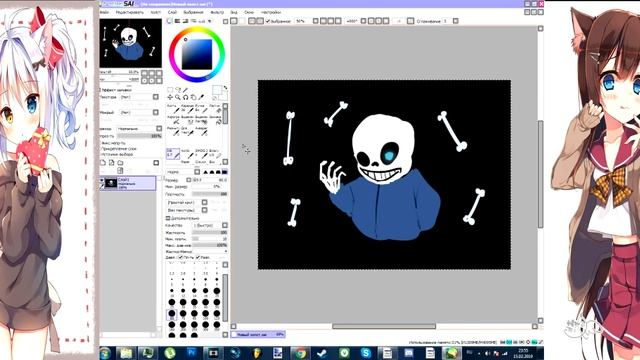Show the color wheel panel icon
The width and height of the screenshot is (640, 360).
(169, 21)
